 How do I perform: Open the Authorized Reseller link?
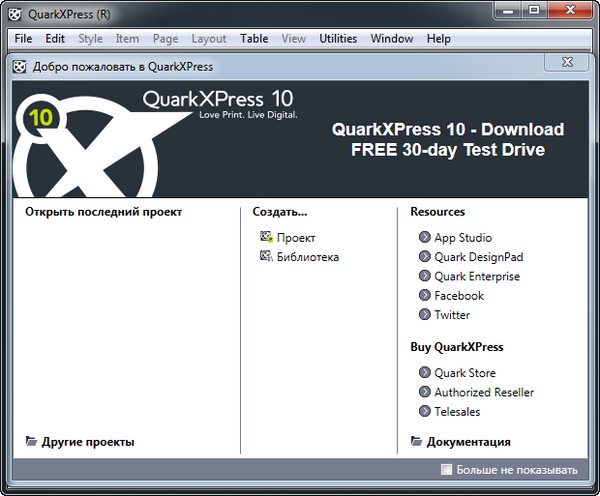point(483,393)
